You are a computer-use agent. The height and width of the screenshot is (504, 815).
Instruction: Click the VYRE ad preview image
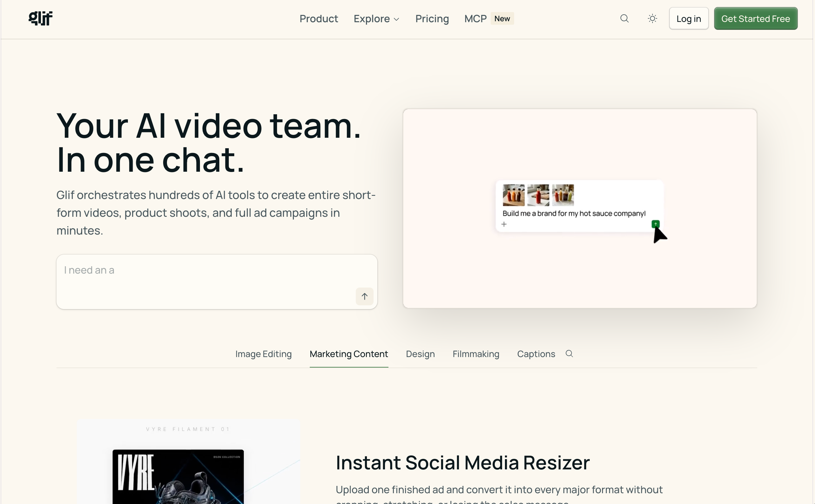tap(178, 477)
